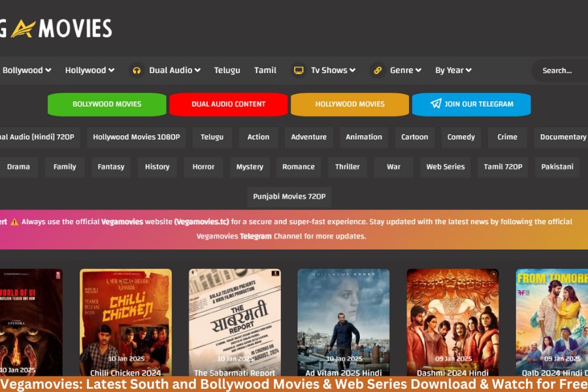Image resolution: width=588 pixels, height=392 pixels.
Task: Click the Vegamovies.tc link in alert banner
Action: (x=201, y=221)
